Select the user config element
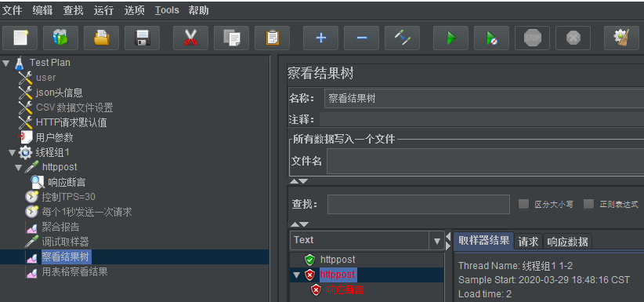This screenshot has width=644, height=302. pos(46,78)
